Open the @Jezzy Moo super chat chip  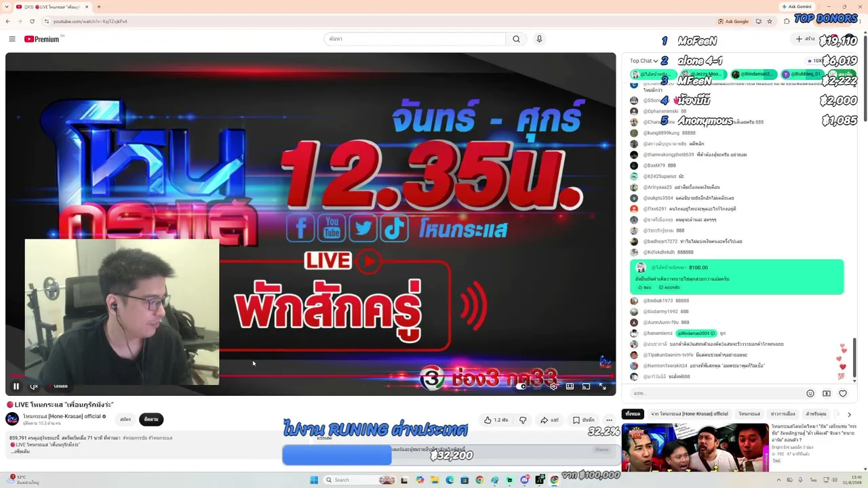(703, 74)
